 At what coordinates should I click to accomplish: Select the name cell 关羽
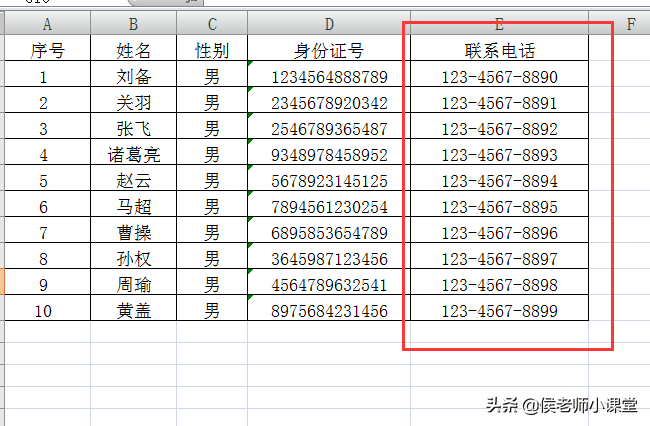coord(133,100)
